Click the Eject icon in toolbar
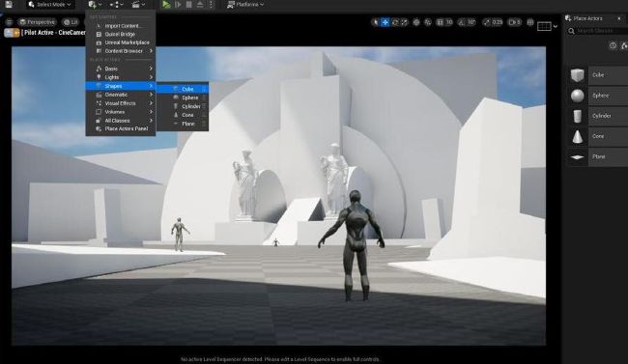The width and height of the screenshot is (628, 364). click(199, 5)
